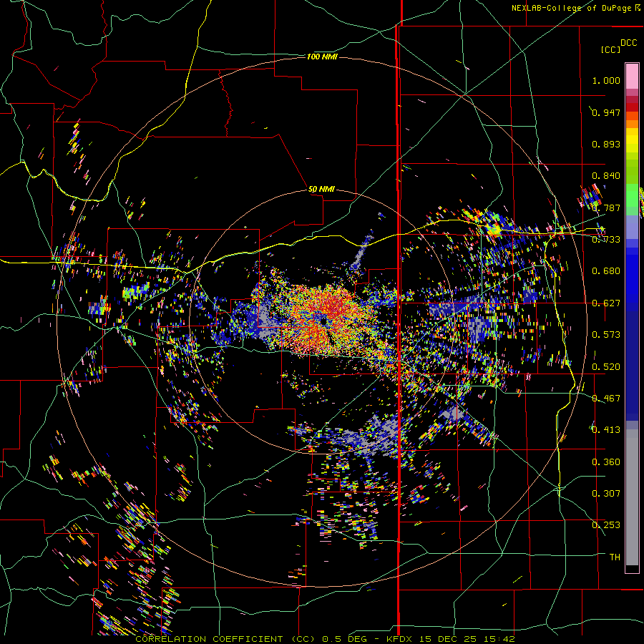Click the 0.627 scale value

pos(606,303)
